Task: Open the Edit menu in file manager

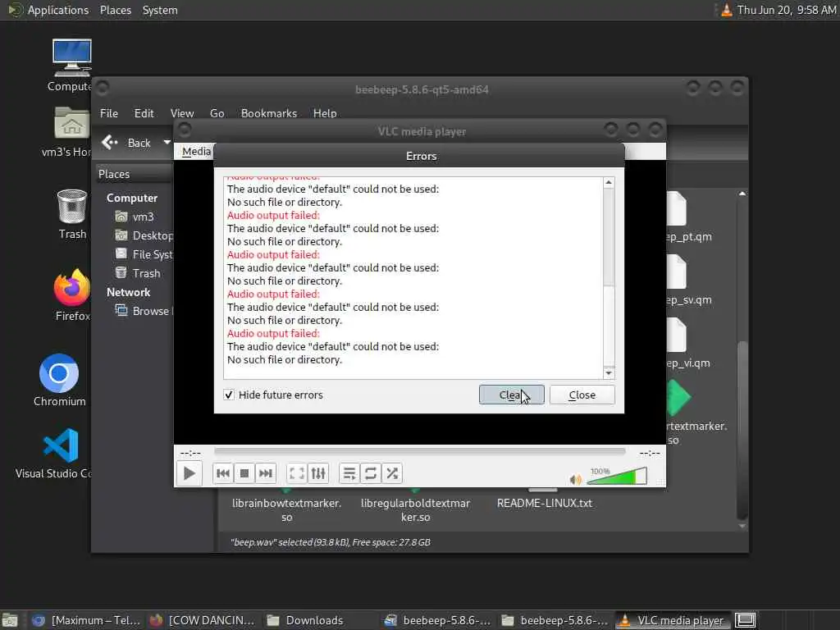Action: [x=144, y=113]
